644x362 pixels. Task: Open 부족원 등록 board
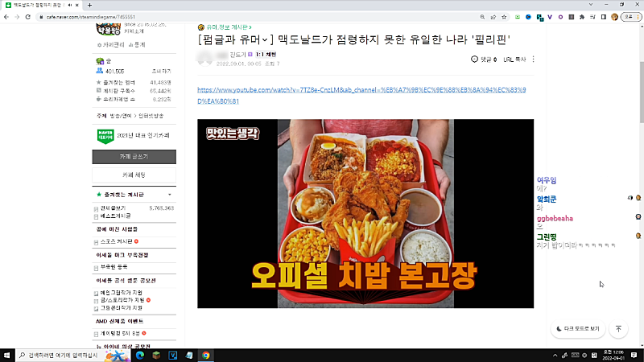tap(114, 267)
